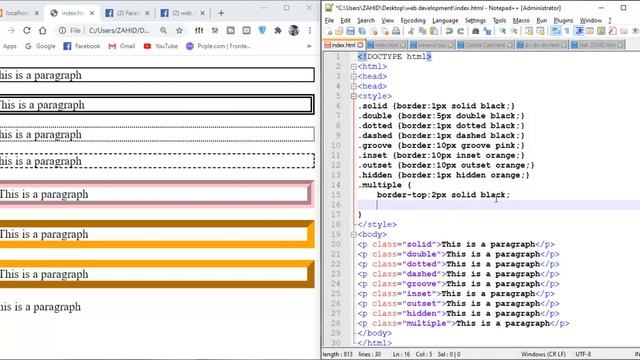Screen dimensions: 640x360
Task: Toggle the Indent Guide icon in Notepad++
Action: click(579, 31)
